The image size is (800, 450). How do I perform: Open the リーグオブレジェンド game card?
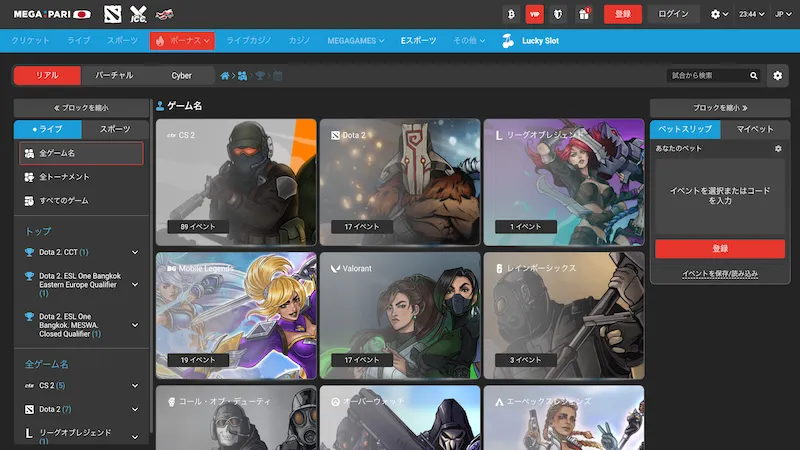point(564,182)
